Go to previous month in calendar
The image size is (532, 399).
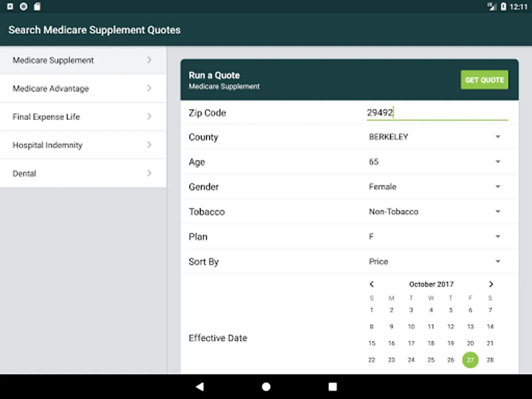tap(372, 284)
